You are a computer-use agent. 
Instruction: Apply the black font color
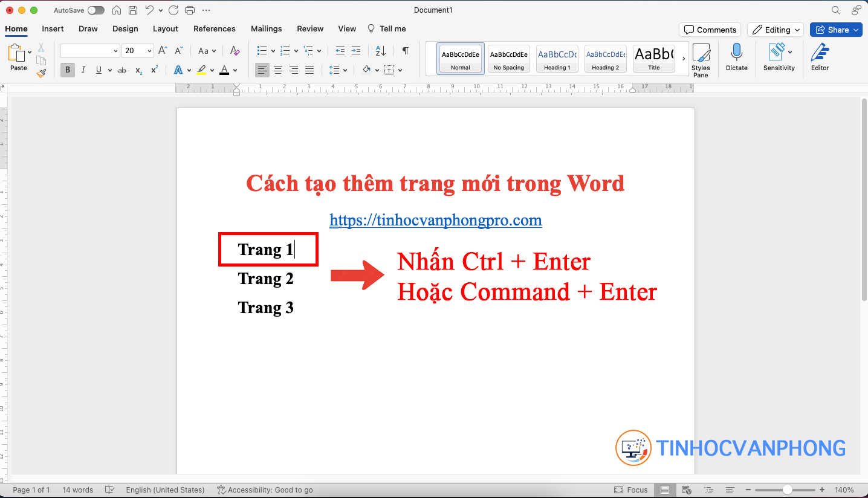(x=224, y=70)
